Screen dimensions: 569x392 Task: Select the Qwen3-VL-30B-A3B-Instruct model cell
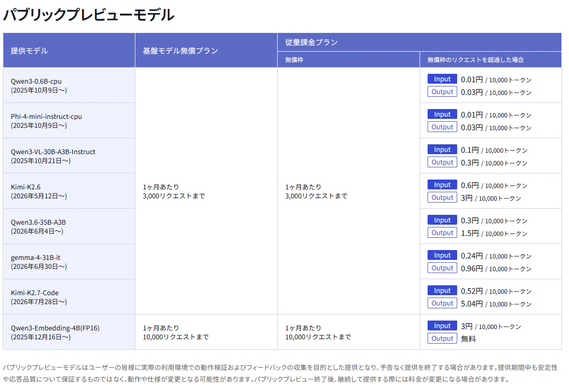tap(69, 156)
